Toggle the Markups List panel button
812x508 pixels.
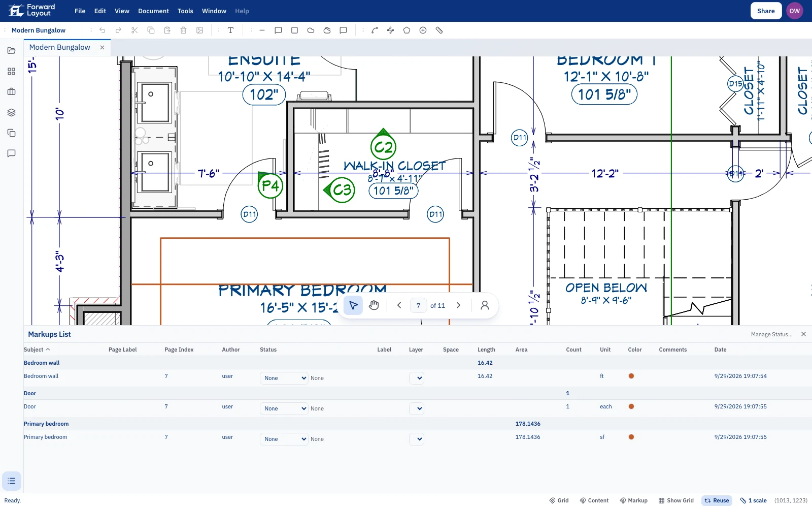click(12, 481)
